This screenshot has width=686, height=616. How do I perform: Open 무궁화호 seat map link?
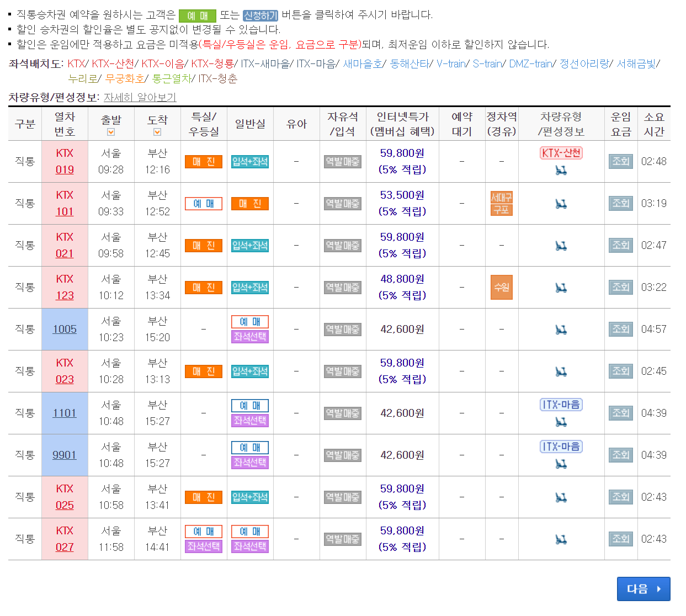point(125,78)
